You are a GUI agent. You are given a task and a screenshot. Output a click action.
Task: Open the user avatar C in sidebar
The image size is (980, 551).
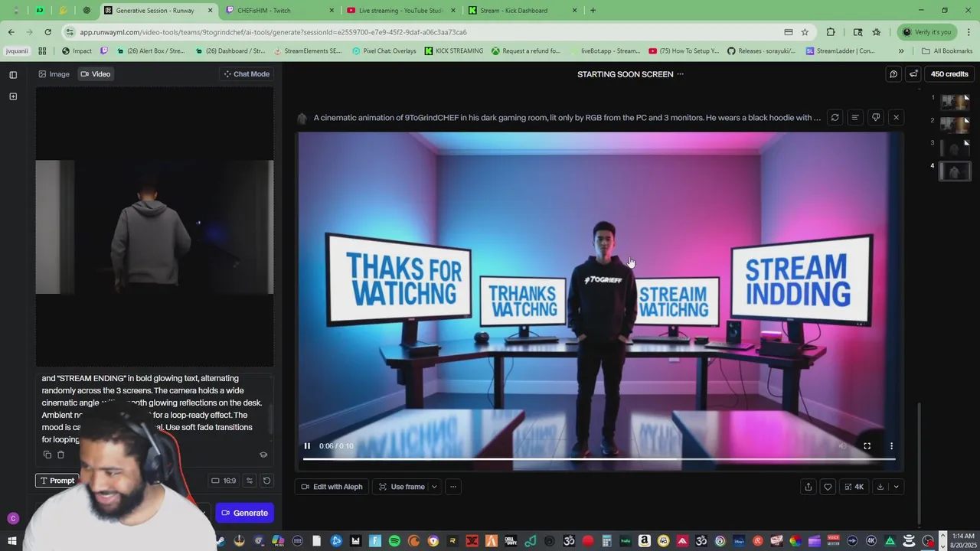point(12,519)
